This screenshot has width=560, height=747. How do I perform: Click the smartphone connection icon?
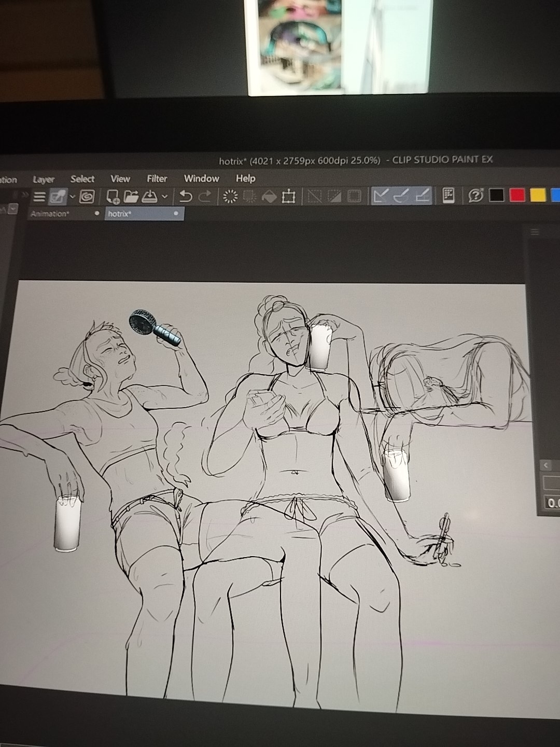(449, 195)
